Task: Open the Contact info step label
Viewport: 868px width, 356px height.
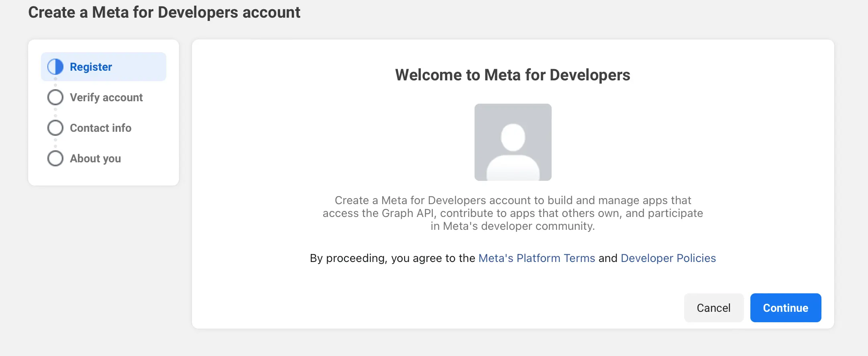Action: pos(100,128)
